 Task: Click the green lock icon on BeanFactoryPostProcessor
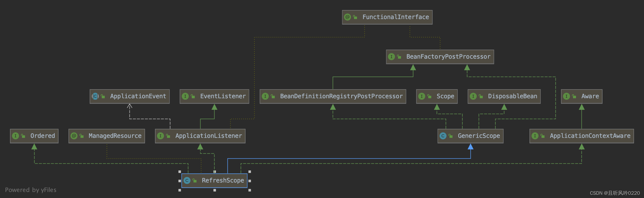399,57
